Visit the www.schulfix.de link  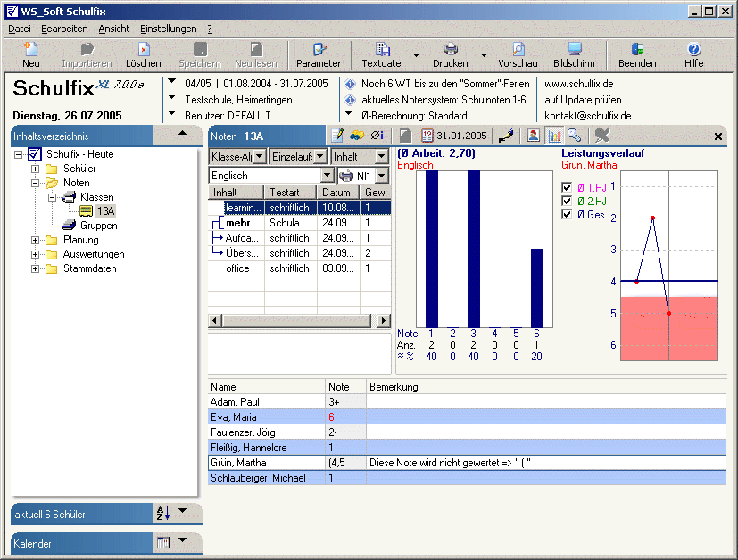tap(579, 84)
